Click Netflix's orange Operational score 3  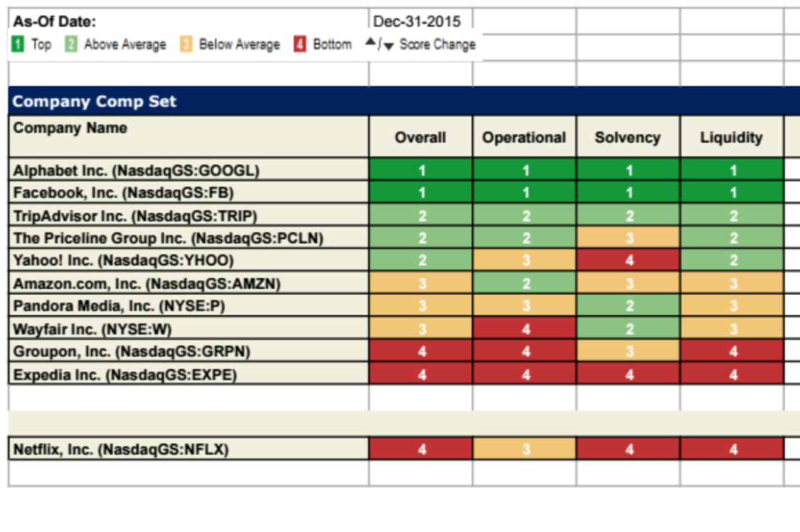click(525, 449)
